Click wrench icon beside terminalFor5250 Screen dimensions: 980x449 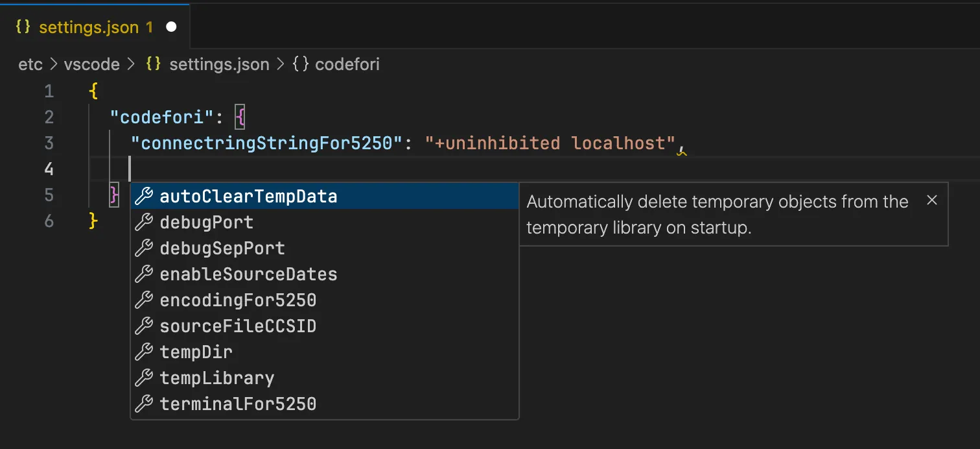143,404
